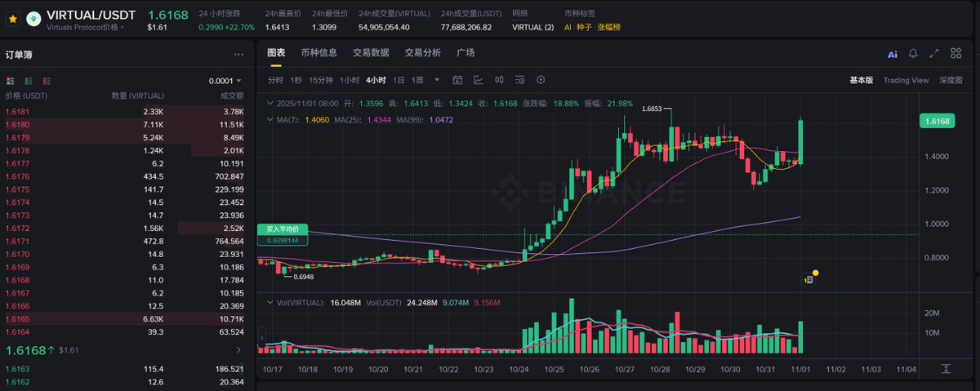
Task: Click the 成交额 column header
Action: point(232,96)
